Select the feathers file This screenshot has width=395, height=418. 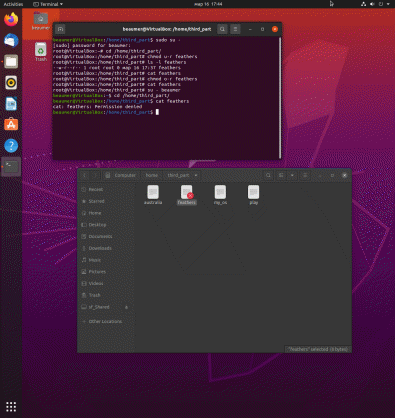pos(187,195)
